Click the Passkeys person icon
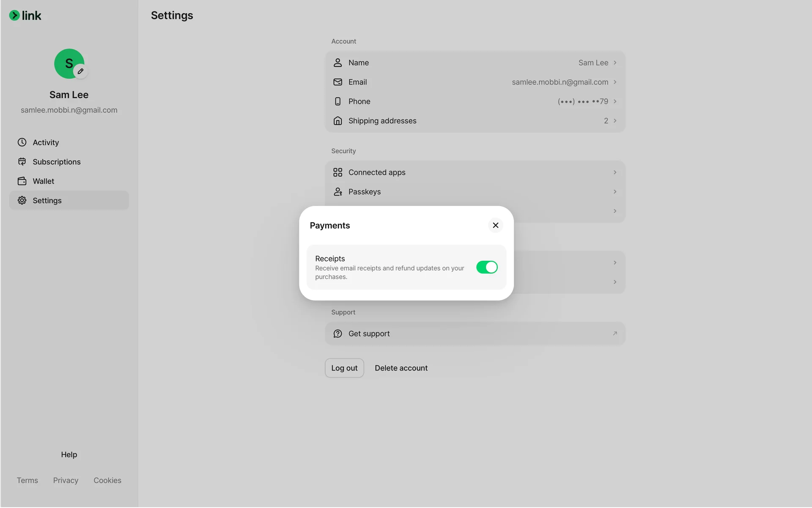 pos(337,192)
